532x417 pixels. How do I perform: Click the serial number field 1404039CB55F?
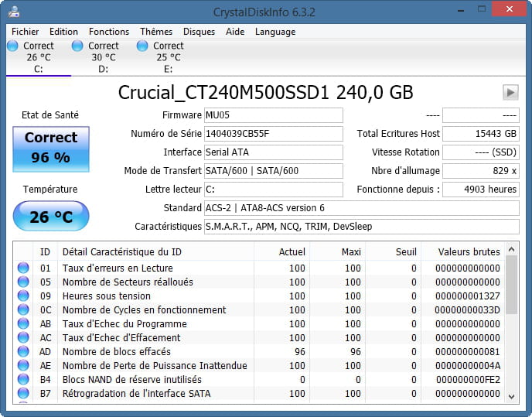pyautogui.click(x=274, y=133)
